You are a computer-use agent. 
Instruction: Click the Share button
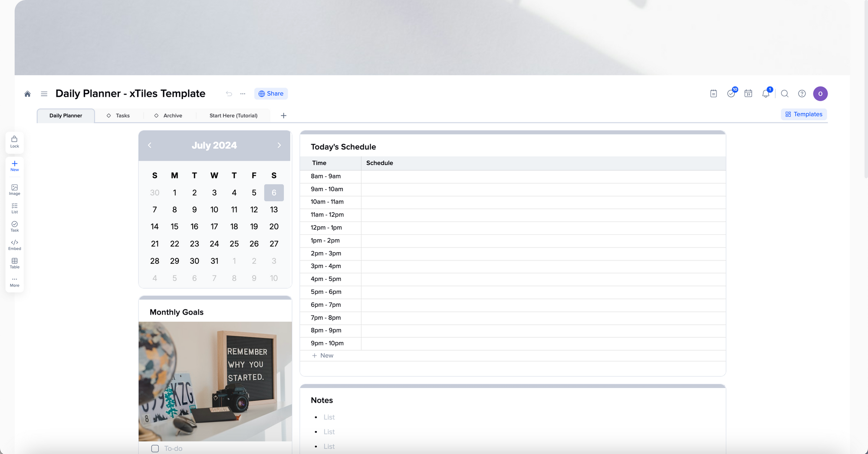(x=271, y=93)
